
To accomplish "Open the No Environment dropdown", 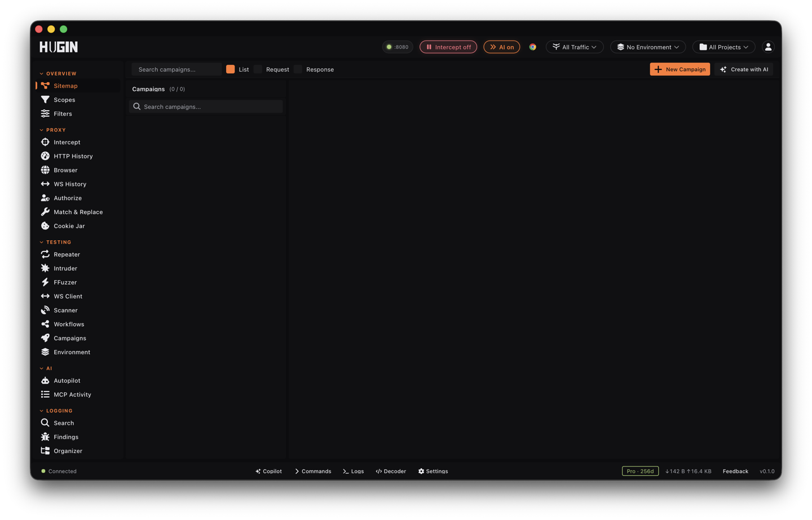I will coord(648,47).
